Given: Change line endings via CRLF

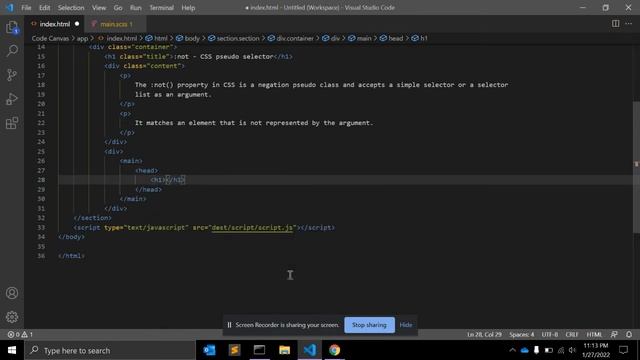Looking at the screenshot, I should (572, 334).
